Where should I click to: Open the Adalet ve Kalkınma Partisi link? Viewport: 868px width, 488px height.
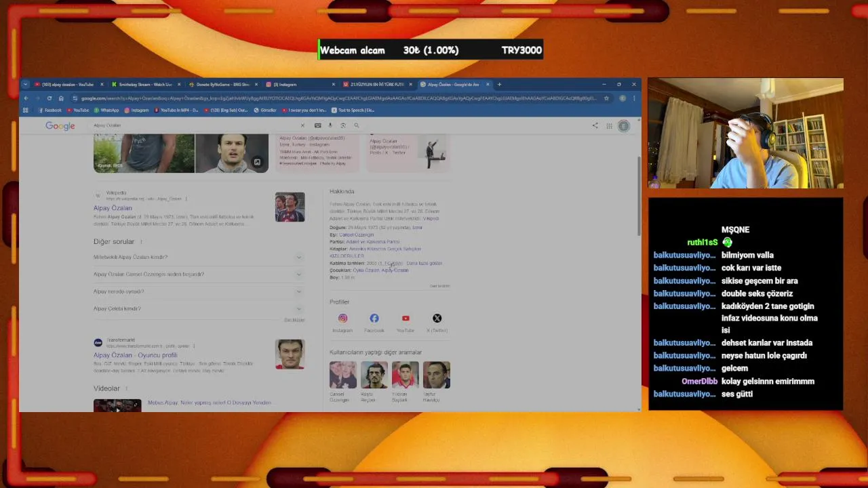tap(373, 242)
